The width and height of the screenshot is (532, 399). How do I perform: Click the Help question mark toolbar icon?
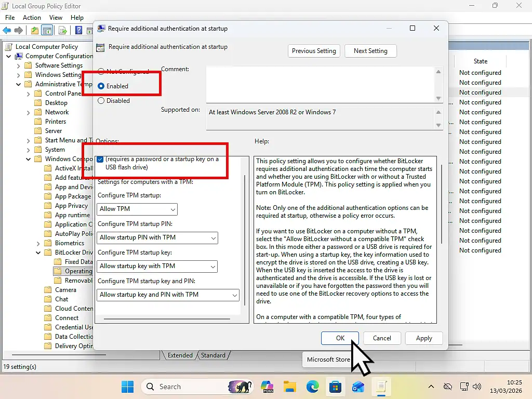pyautogui.click(x=78, y=30)
